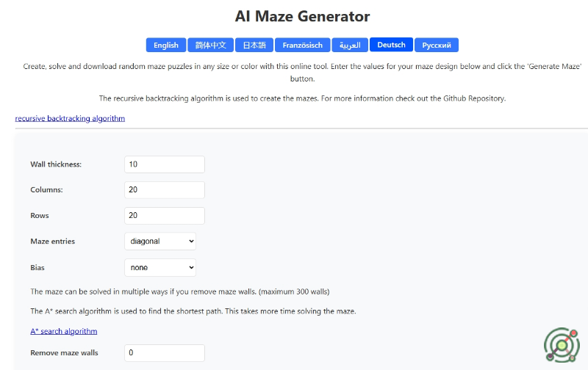Viewport: 588px width, 370px height.
Task: Click the AI Maze Generator heading
Action: tap(303, 16)
